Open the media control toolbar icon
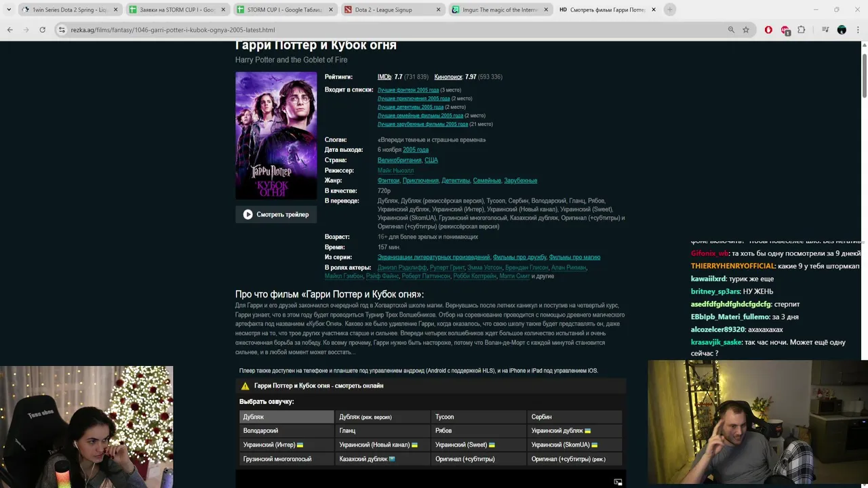This screenshot has width=868, height=488. tap(825, 30)
